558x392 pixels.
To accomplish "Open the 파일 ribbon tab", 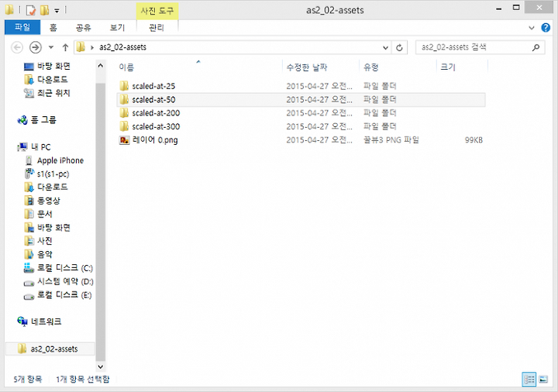I will point(22,27).
